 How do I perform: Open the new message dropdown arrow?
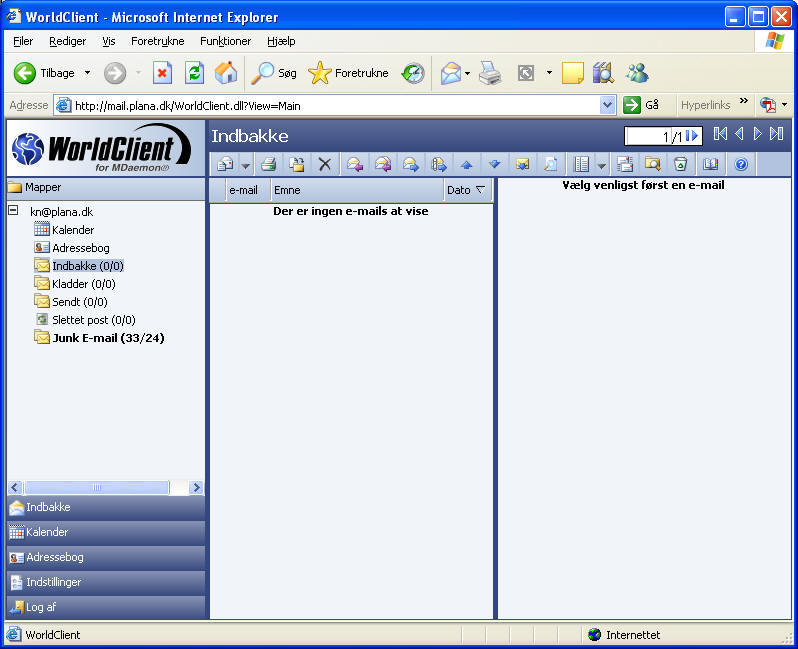[x=245, y=165]
